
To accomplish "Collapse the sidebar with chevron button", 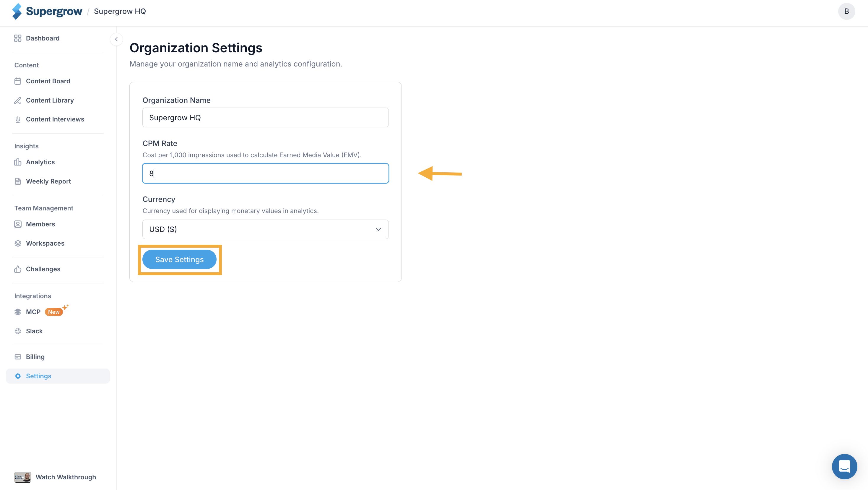I will 116,39.
